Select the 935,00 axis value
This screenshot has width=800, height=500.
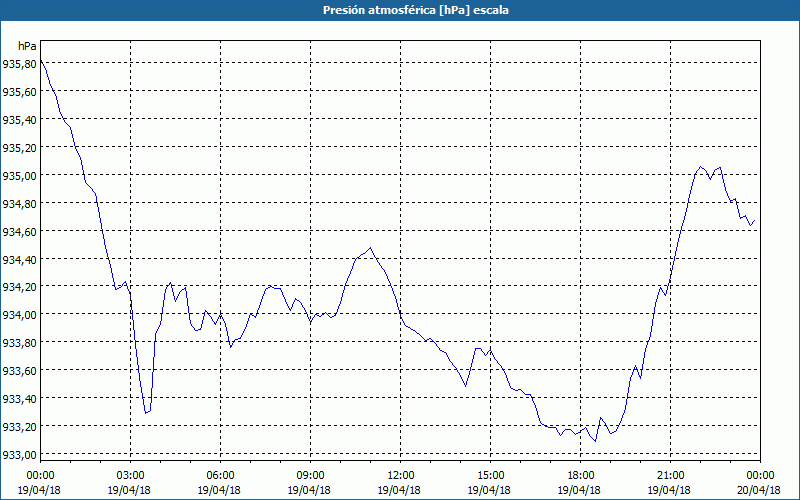(x=19, y=176)
